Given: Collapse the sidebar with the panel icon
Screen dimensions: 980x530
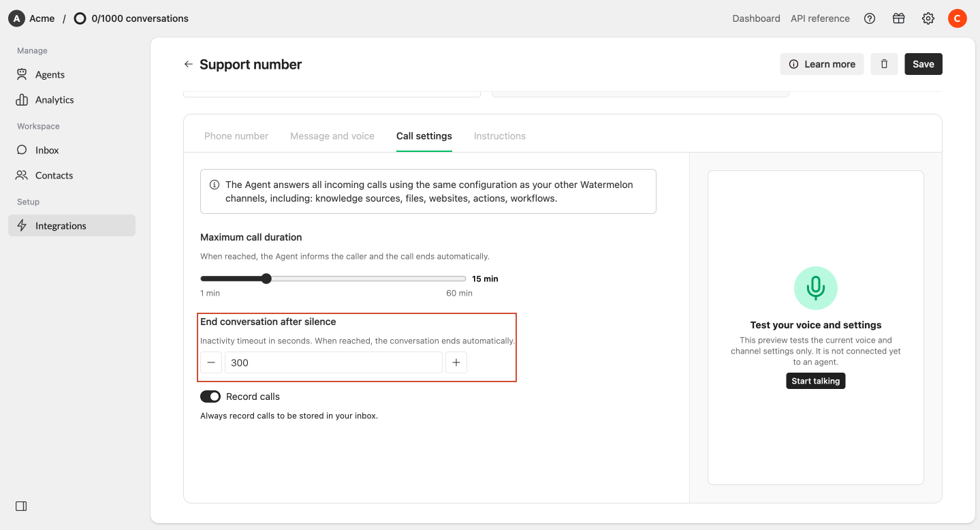Looking at the screenshot, I should click(21, 506).
